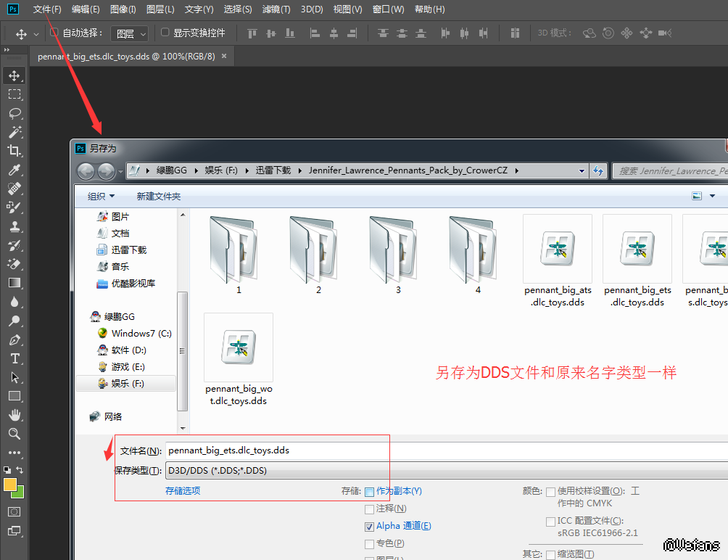Open the 文件(F) menu
728x560 pixels.
click(x=47, y=9)
